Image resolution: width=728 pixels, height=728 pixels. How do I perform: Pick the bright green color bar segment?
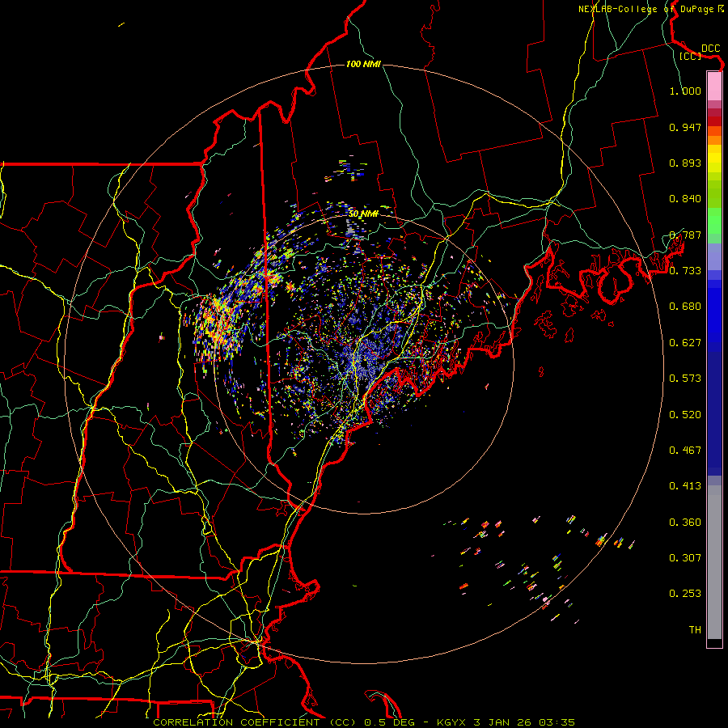714,221
